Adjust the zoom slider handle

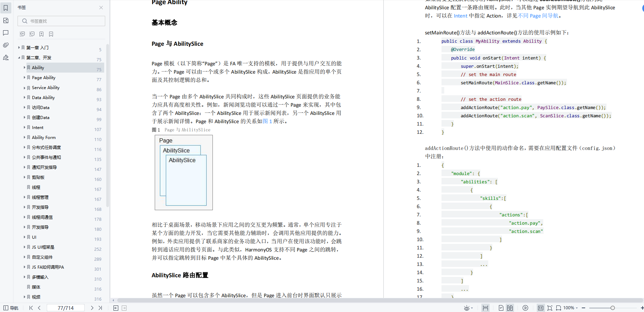pos(612,308)
